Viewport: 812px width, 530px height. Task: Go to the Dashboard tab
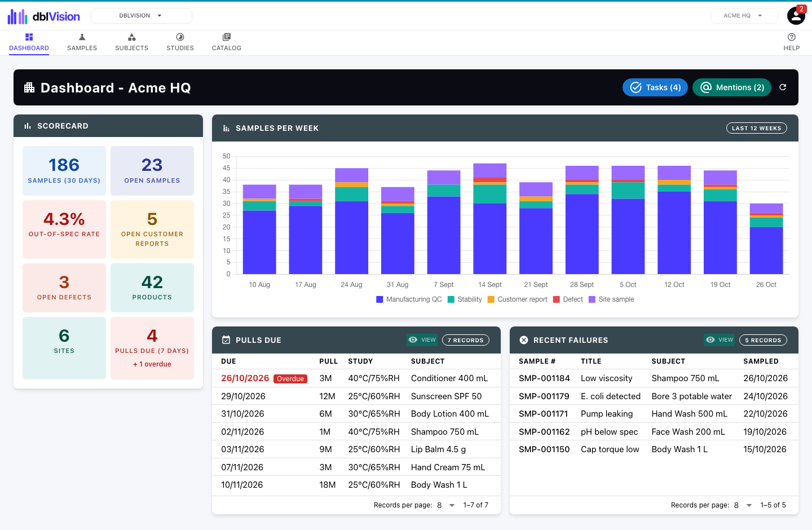pos(29,42)
